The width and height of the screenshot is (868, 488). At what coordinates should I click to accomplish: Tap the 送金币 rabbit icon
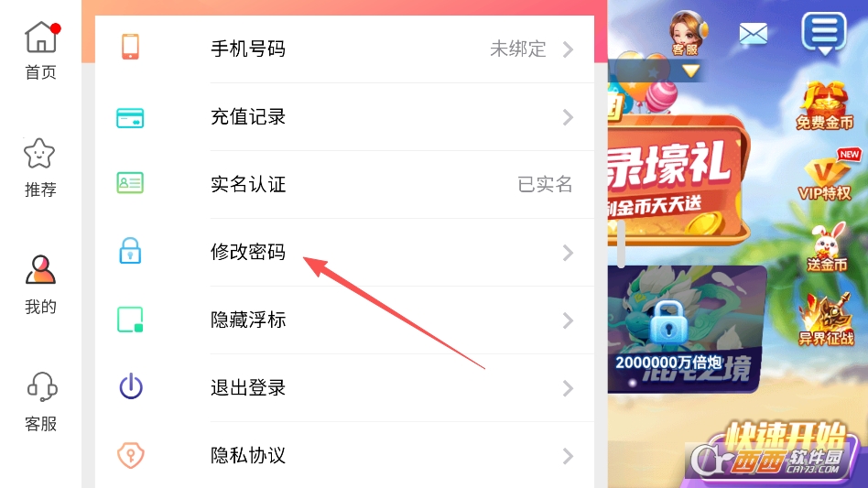[x=827, y=247]
